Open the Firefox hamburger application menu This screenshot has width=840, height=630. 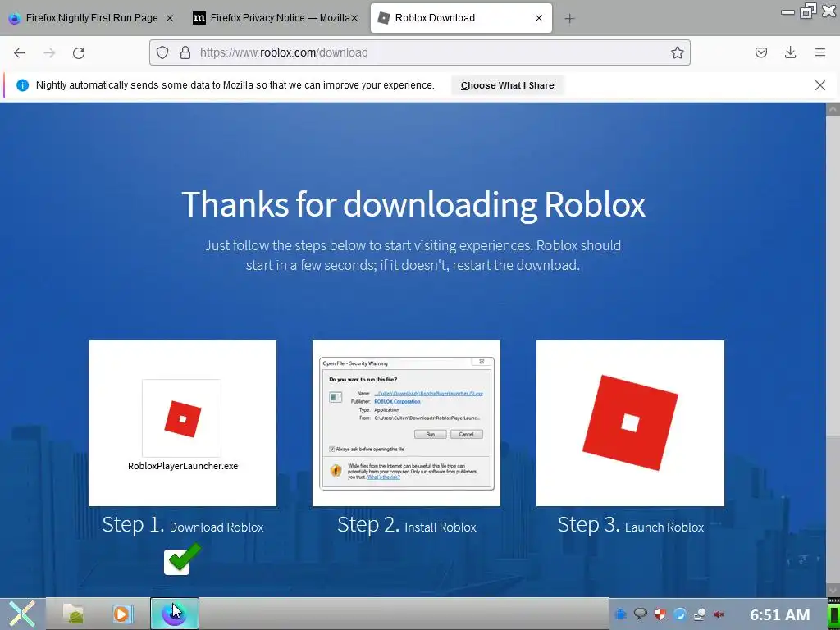819,52
